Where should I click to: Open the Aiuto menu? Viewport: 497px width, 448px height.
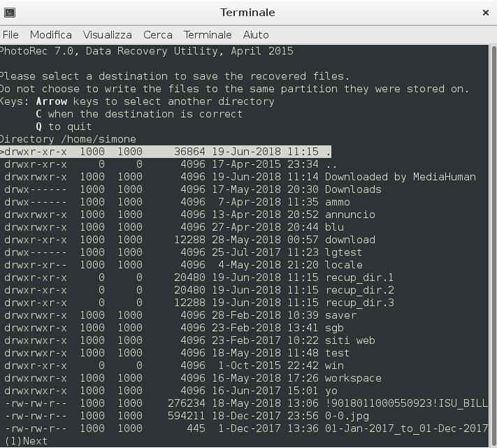coord(256,34)
